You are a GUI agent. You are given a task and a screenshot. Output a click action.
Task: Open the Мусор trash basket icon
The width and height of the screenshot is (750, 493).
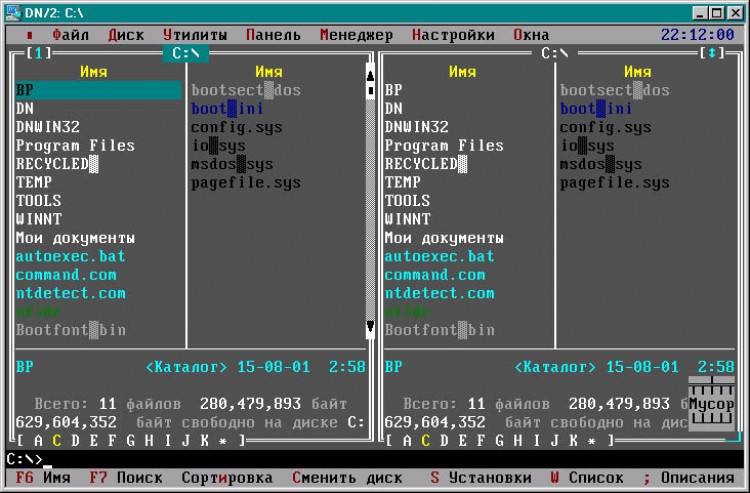click(711, 404)
